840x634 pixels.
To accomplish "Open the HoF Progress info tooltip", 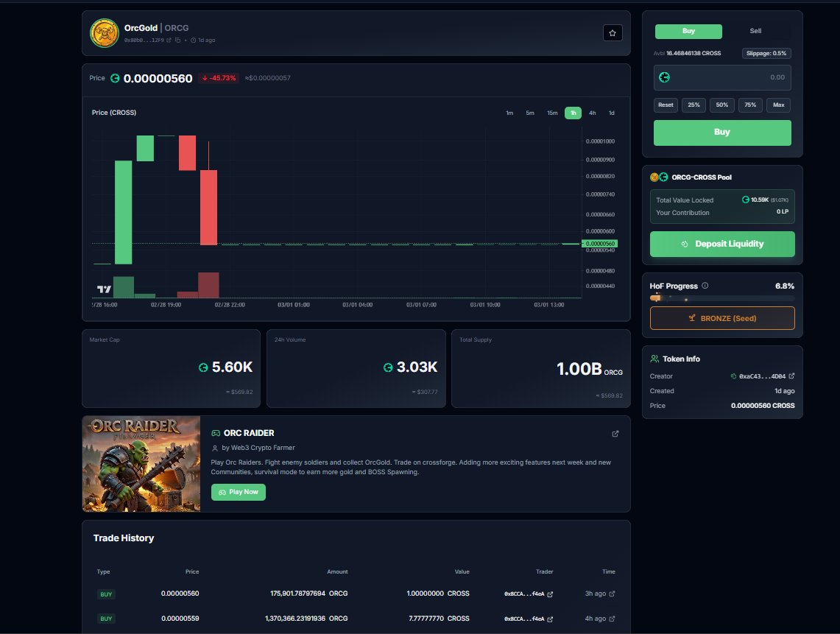I will tap(705, 286).
